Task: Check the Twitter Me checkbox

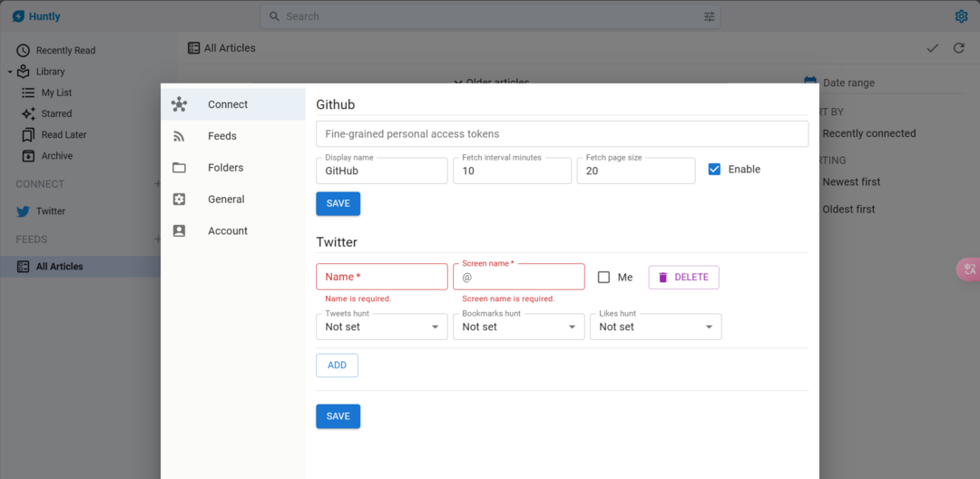Action: coord(603,278)
